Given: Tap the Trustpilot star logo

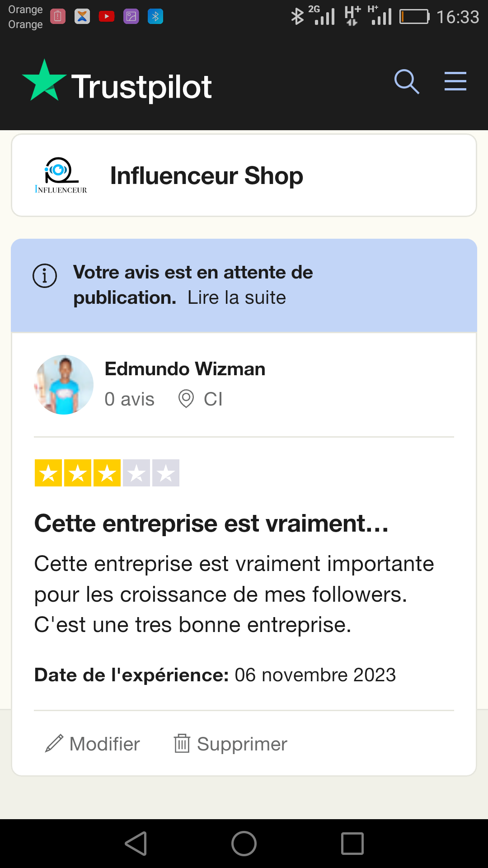Looking at the screenshot, I should coord(44,81).
